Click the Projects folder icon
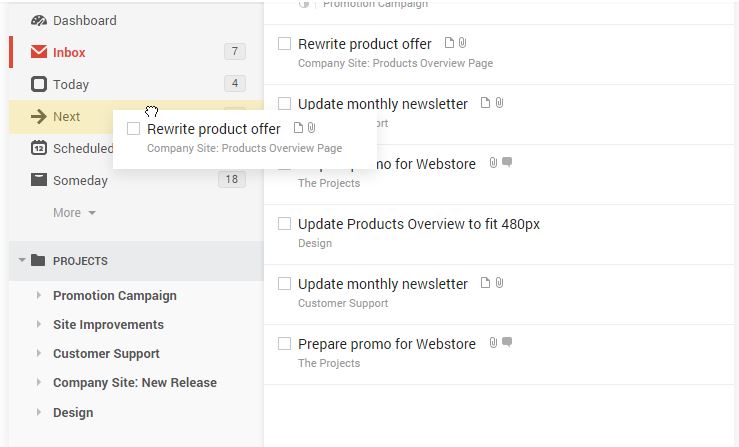The width and height of the screenshot is (739, 447). pyautogui.click(x=38, y=260)
